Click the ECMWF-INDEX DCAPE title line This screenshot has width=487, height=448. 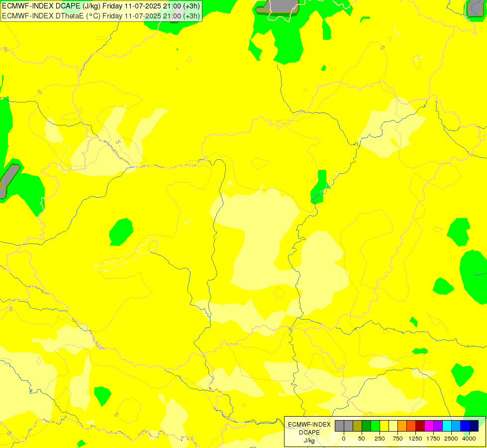pyautogui.click(x=101, y=6)
